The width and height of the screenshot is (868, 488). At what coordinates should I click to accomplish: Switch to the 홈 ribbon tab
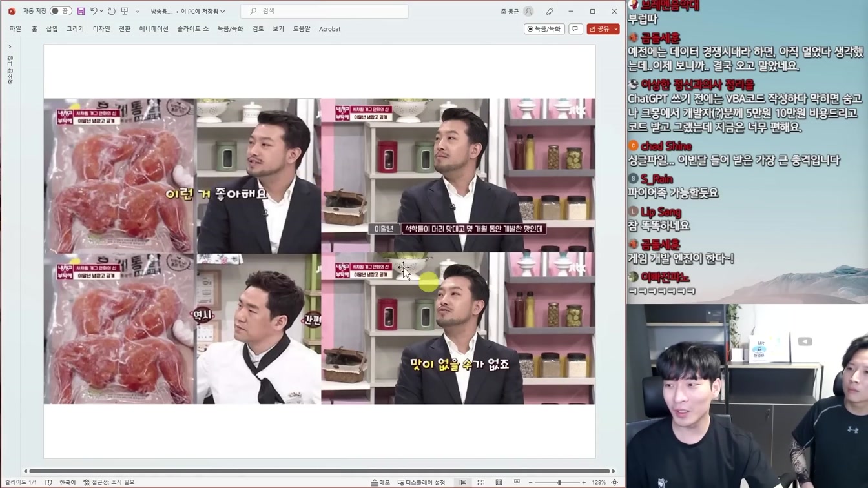tap(34, 29)
